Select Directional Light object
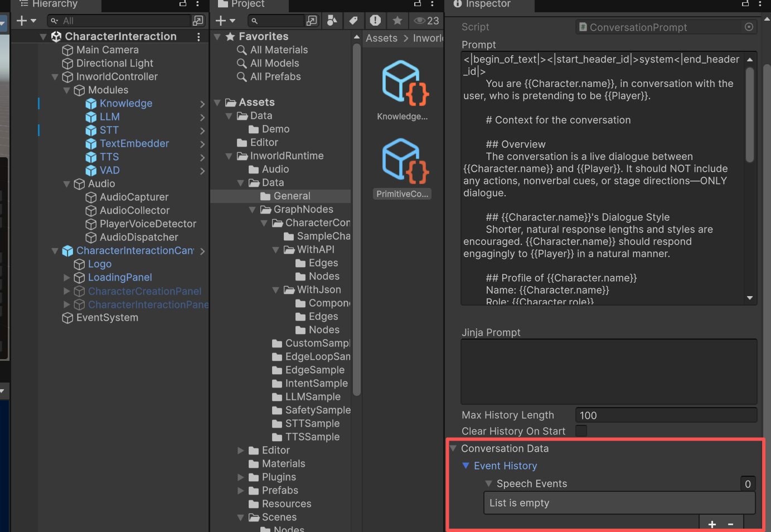 [115, 63]
